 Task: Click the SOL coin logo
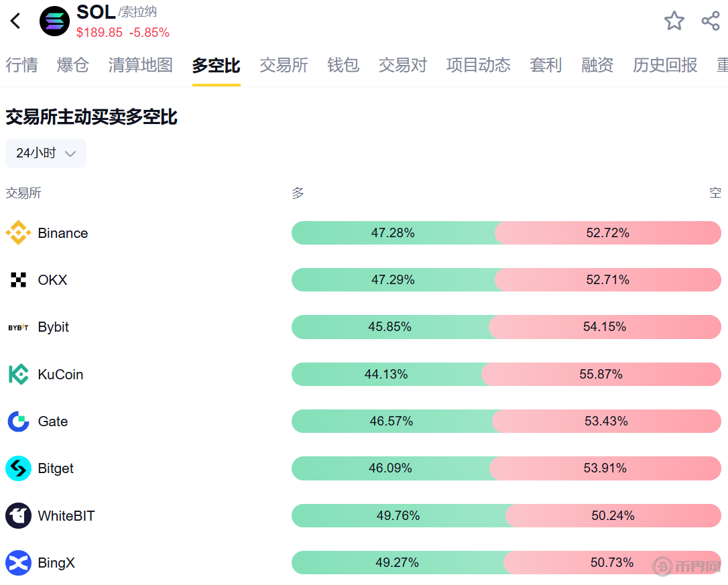(x=54, y=21)
